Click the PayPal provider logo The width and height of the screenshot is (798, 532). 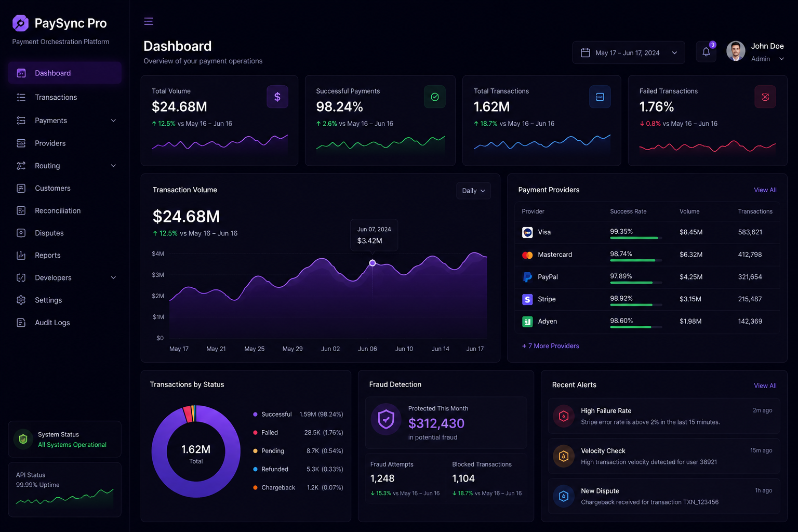click(x=527, y=277)
